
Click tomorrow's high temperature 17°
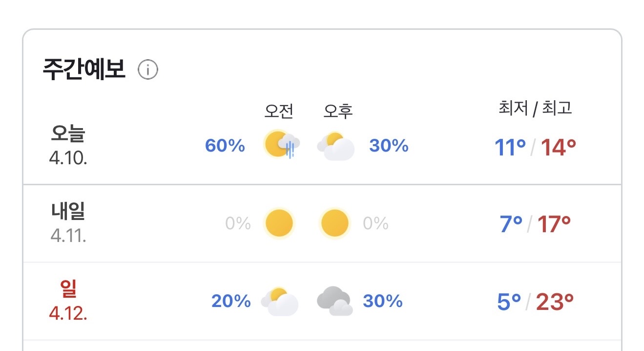554,224
